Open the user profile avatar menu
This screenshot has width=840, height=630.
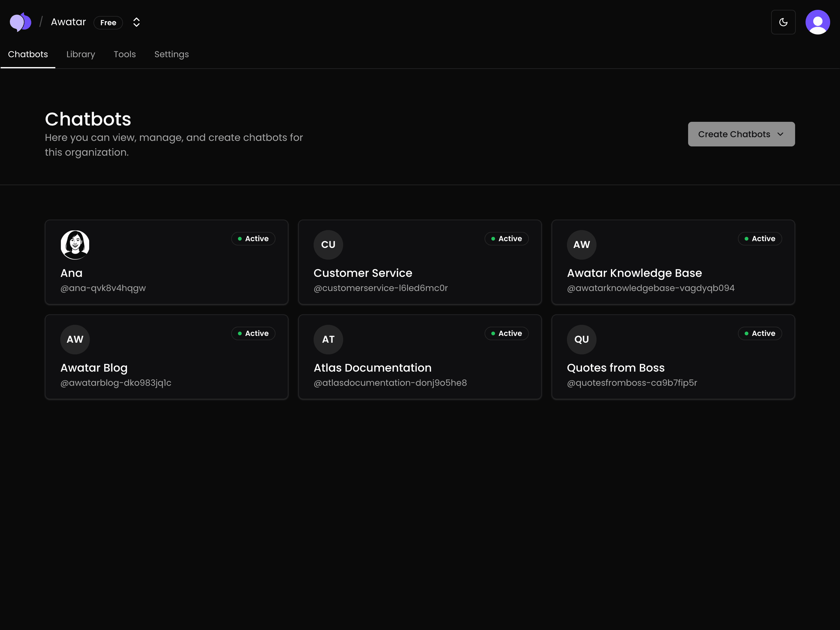pos(818,22)
